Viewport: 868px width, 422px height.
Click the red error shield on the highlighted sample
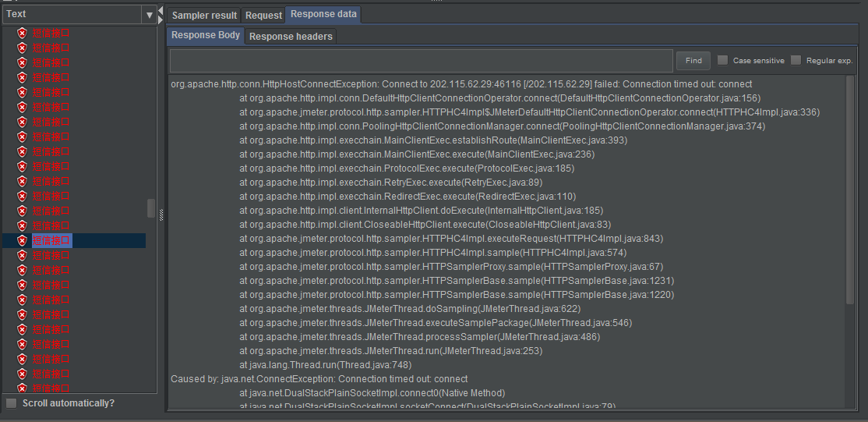22,240
